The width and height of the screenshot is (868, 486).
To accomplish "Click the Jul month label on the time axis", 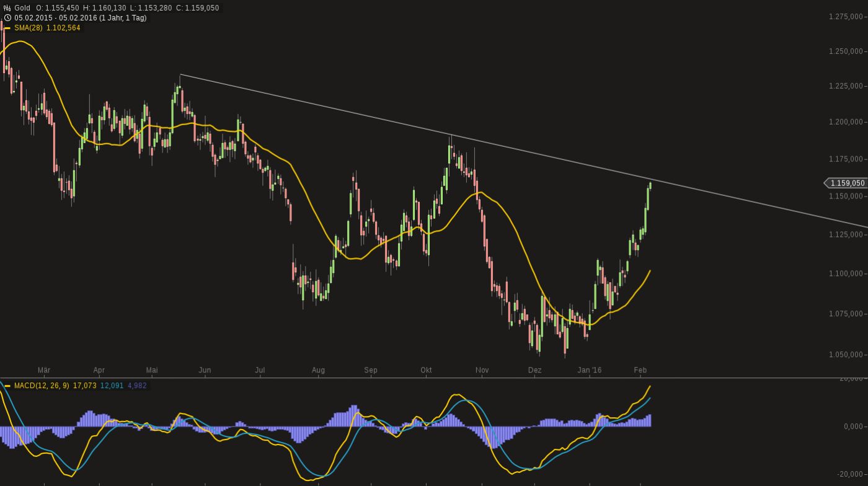I will point(260,370).
